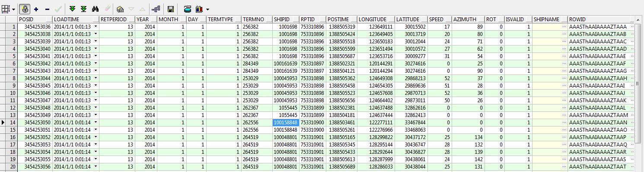Expand the chart icon dropdown arrow
The width and height of the screenshot is (644, 172).
pyautogui.click(x=208, y=9)
